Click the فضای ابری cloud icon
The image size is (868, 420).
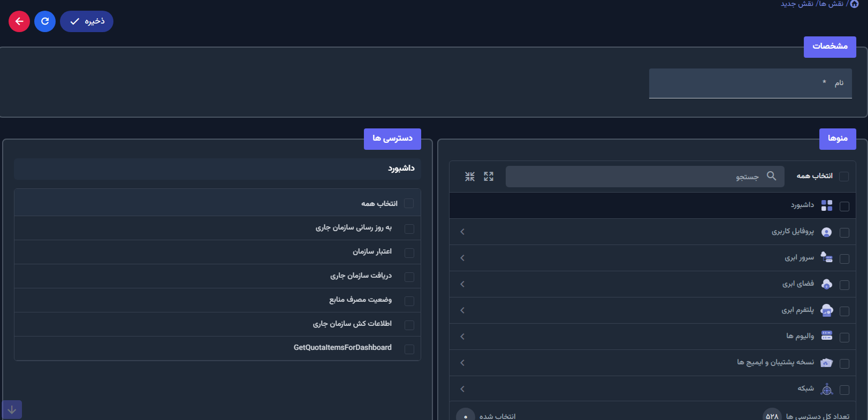point(827,284)
